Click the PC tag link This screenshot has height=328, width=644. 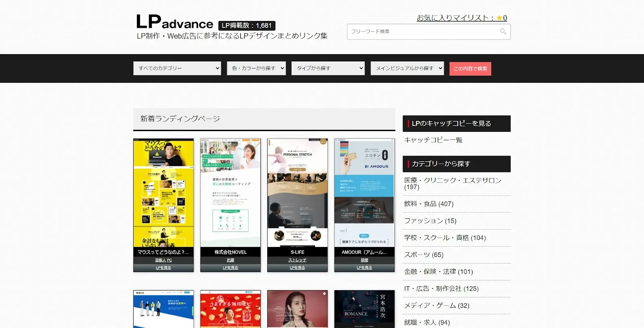pos(169,260)
